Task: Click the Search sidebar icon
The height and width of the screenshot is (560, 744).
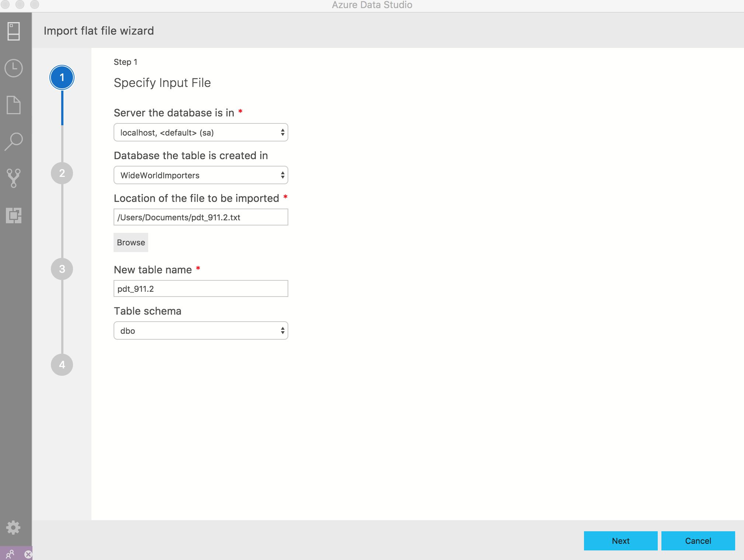Action: (x=14, y=140)
